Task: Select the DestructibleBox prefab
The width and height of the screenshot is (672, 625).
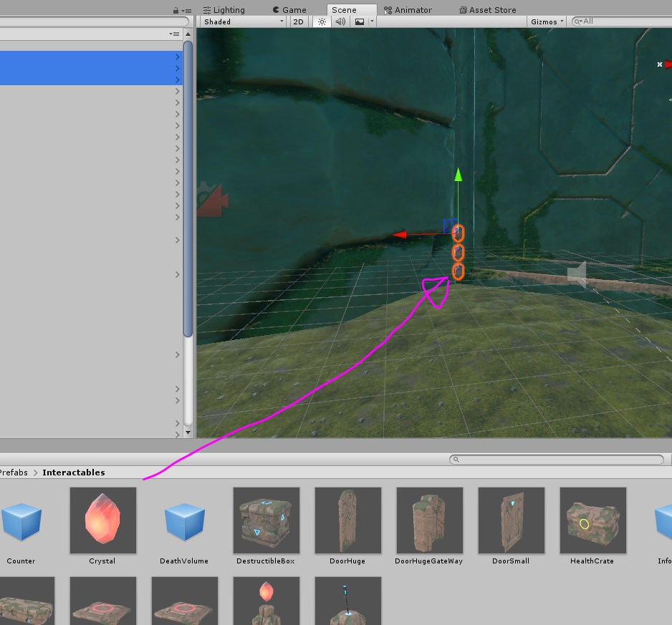Action: click(x=266, y=520)
